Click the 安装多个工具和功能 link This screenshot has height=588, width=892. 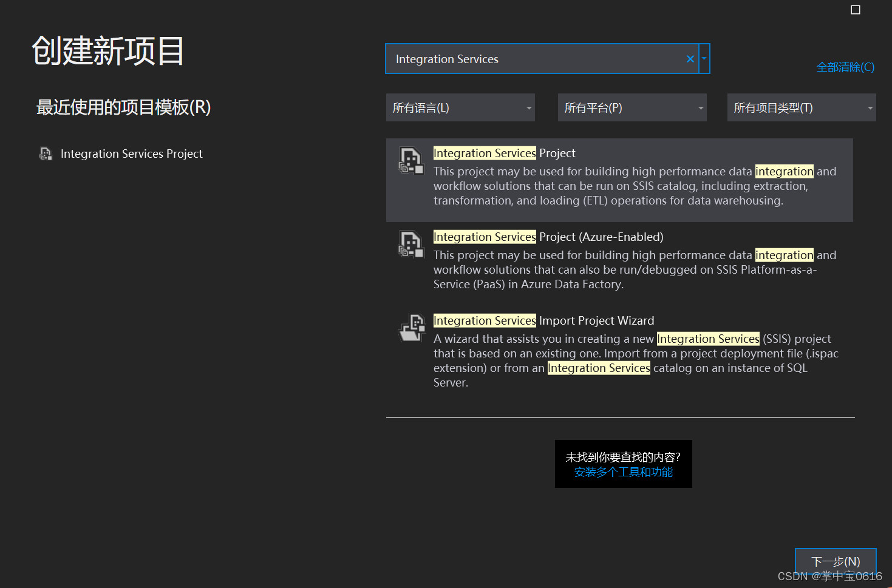click(x=624, y=472)
